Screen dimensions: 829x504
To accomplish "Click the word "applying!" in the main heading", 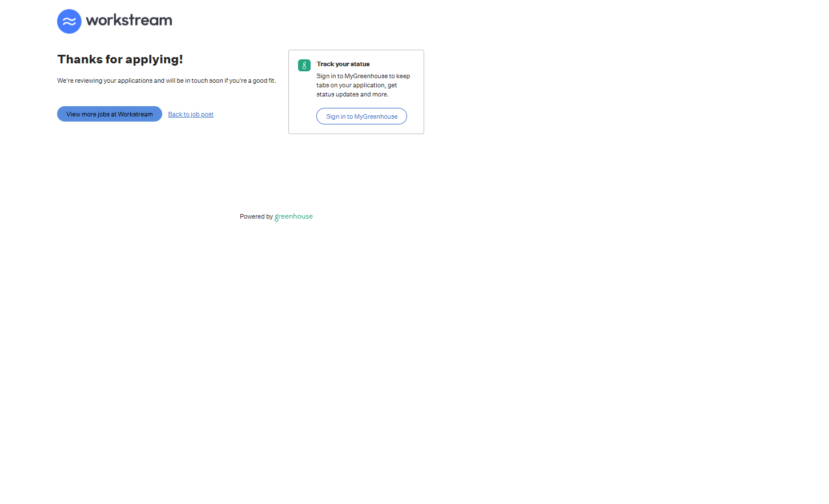I will 154,59.
